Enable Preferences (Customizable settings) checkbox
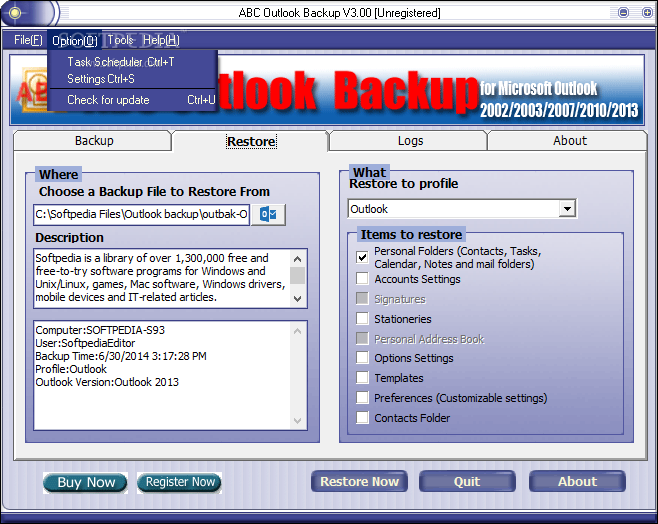658x524 pixels. pos(362,397)
